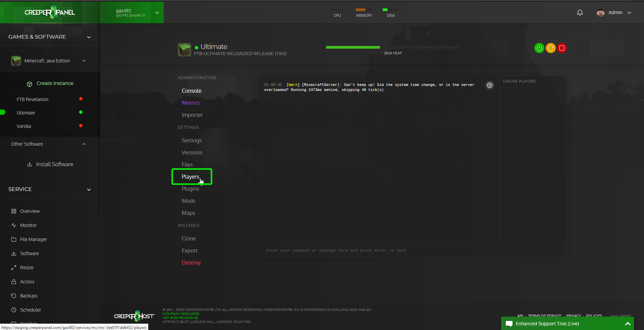The height and width of the screenshot is (330, 644).
Task: Click the File Manager folder icon
Action: [x=14, y=239]
